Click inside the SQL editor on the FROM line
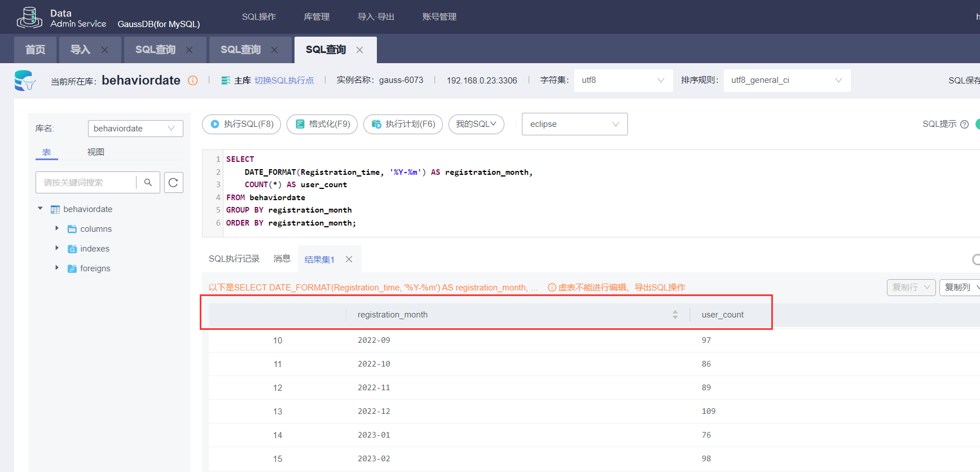Viewport: 980px width, 472px height. 266,197
